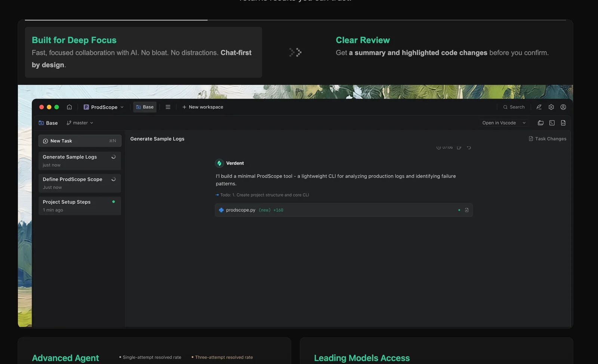The image size is (598, 364).
Task: Click the New Task button
Action: [80, 141]
